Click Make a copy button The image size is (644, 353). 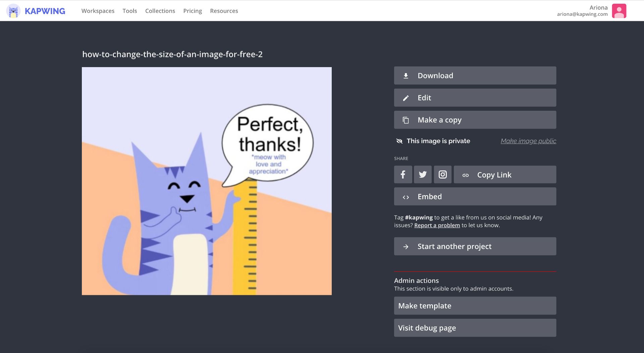point(475,120)
